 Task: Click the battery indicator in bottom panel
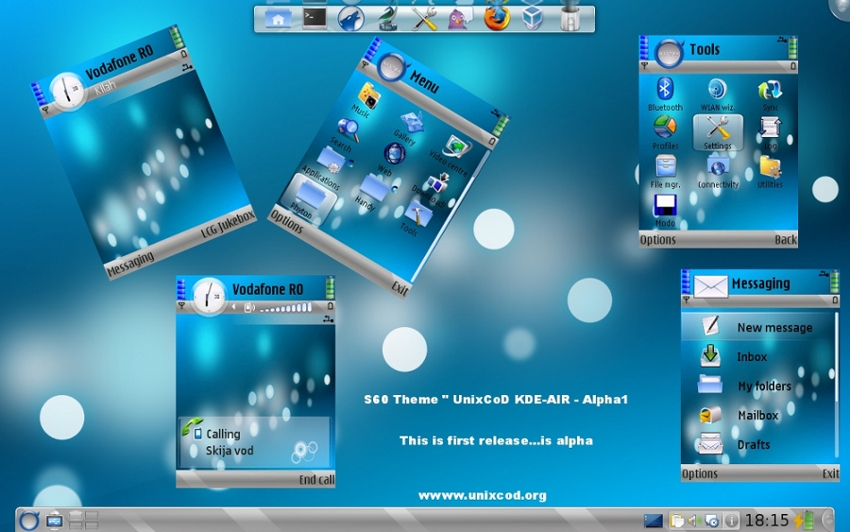click(804, 520)
